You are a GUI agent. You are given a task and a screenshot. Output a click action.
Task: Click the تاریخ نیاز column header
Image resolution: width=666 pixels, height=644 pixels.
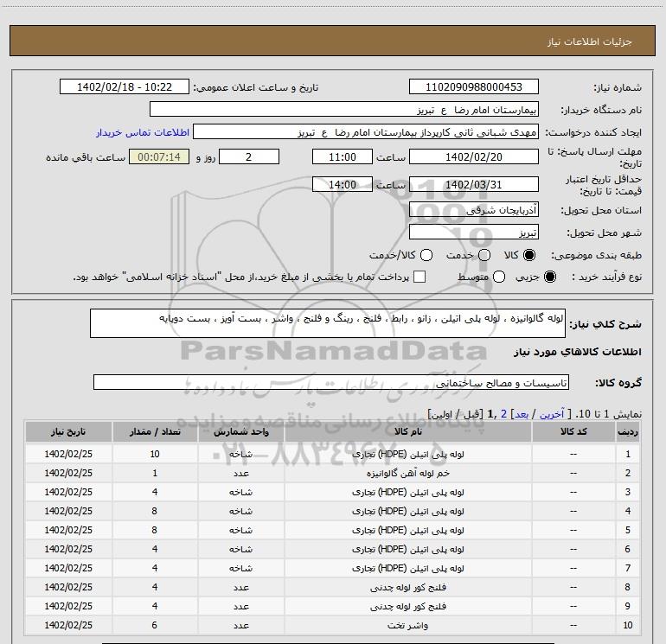click(68, 431)
